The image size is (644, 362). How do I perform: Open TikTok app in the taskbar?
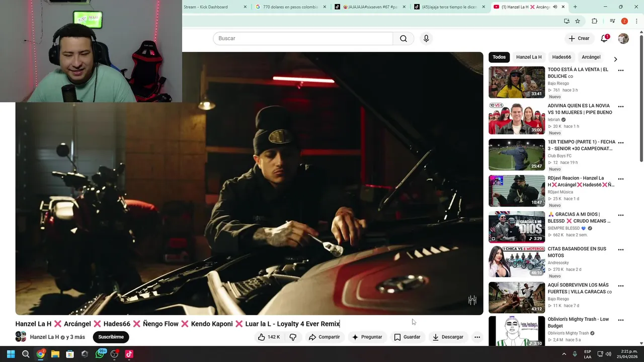pos(129,354)
